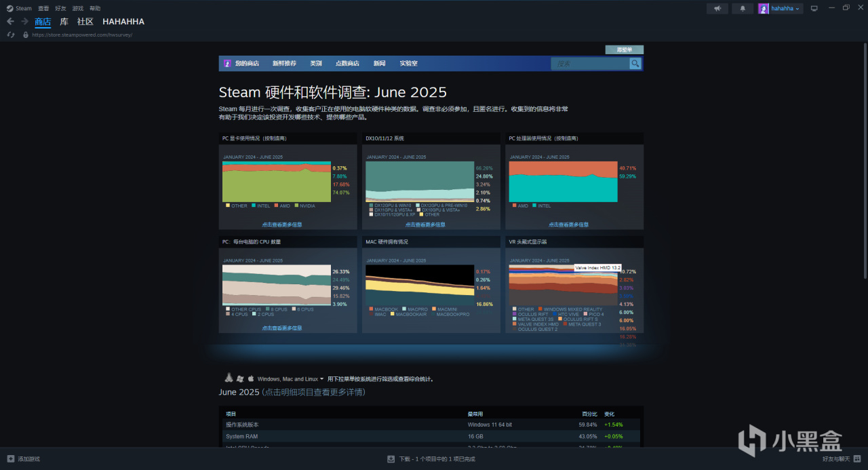Open the 好友 menu
The image size is (868, 470).
tap(61, 8)
